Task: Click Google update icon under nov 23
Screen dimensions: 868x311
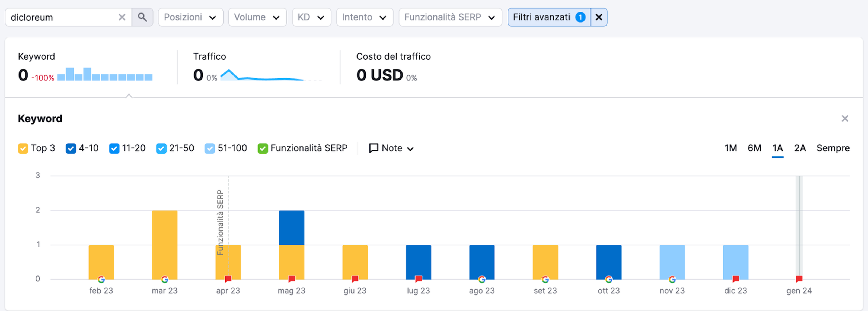Action: (672, 279)
